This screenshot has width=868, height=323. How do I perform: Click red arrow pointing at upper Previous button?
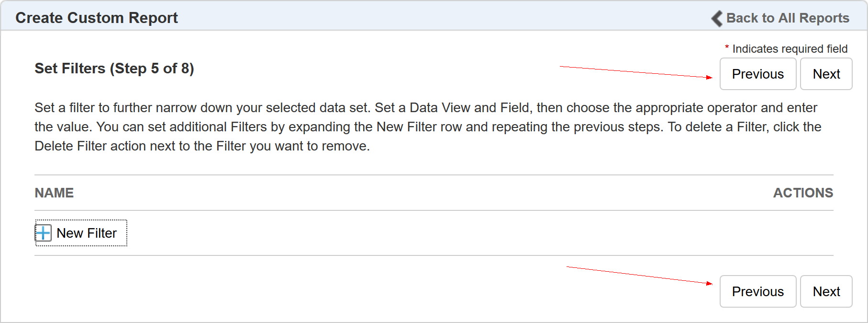(x=636, y=72)
